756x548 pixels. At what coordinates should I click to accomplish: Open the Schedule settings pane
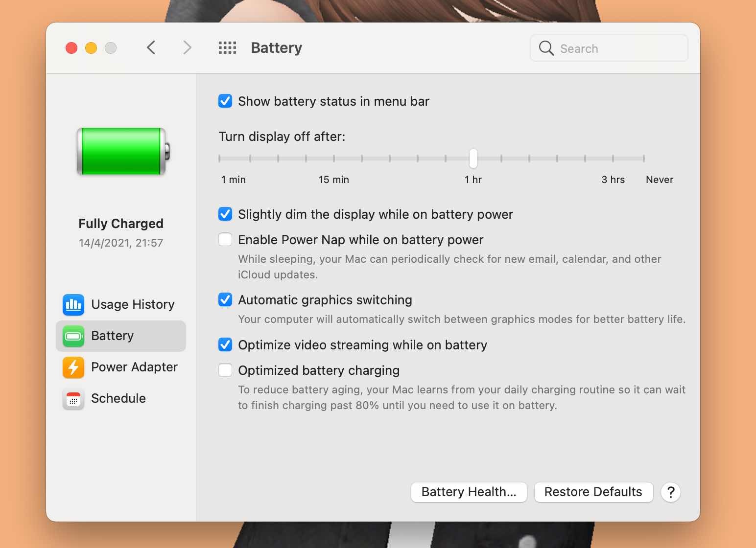[x=118, y=398]
